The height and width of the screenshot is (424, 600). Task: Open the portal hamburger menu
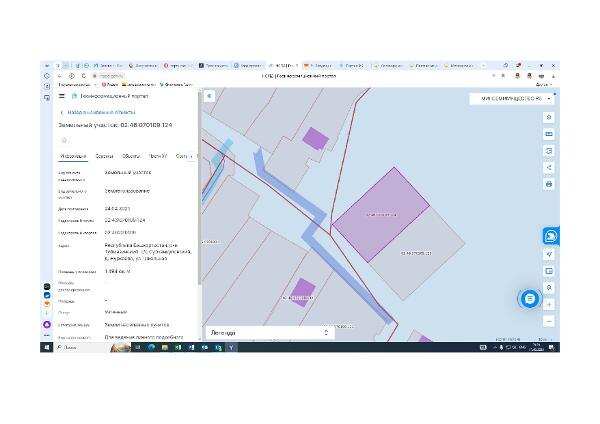click(x=62, y=96)
